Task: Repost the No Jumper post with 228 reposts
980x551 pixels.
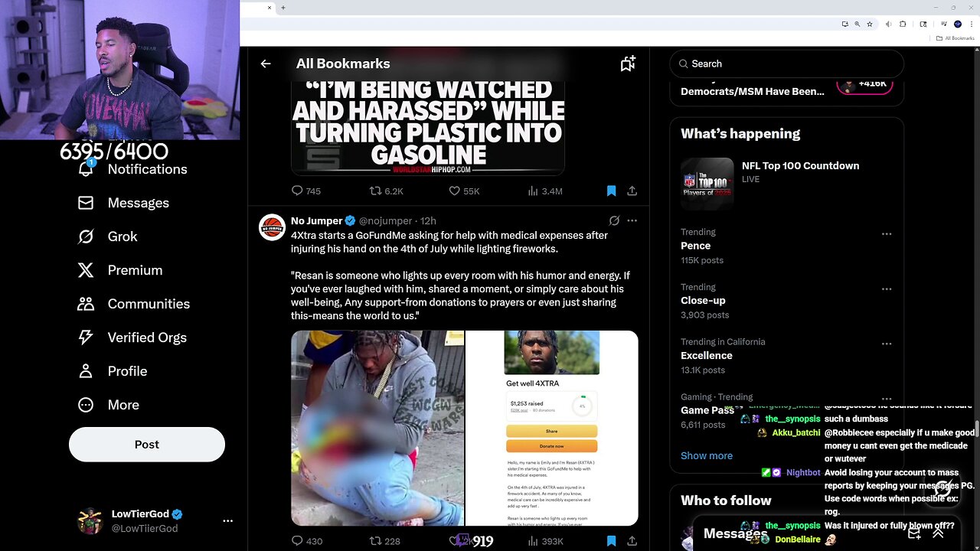Action: tap(385, 541)
